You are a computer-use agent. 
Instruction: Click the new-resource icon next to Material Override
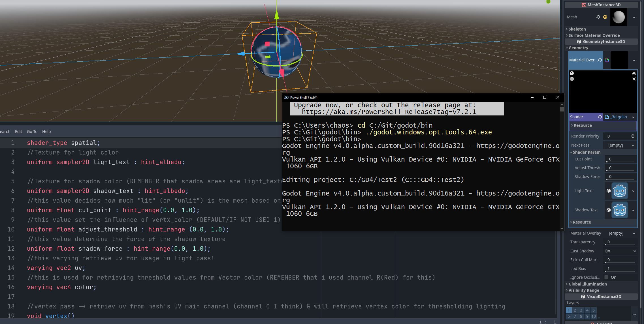pos(606,60)
